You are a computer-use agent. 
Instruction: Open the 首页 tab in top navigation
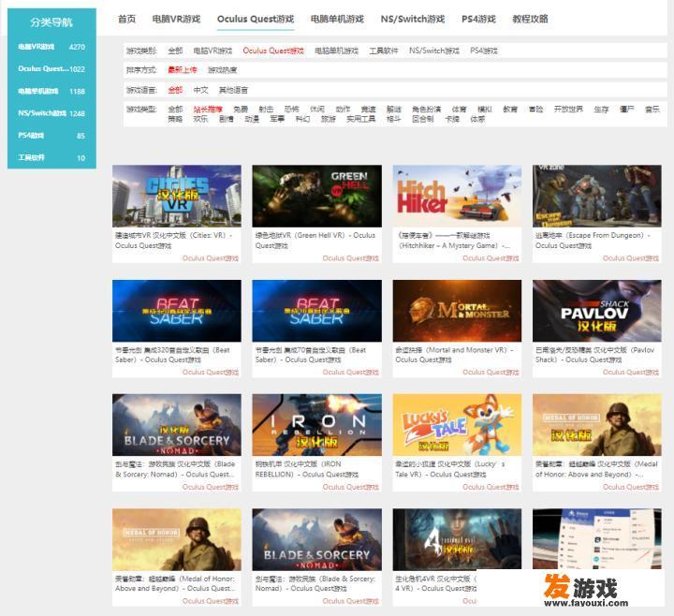point(126,19)
